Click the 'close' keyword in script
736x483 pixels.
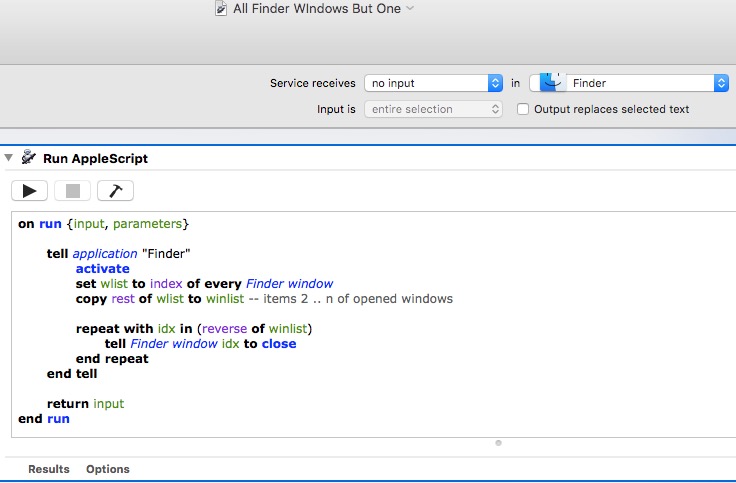(x=279, y=344)
